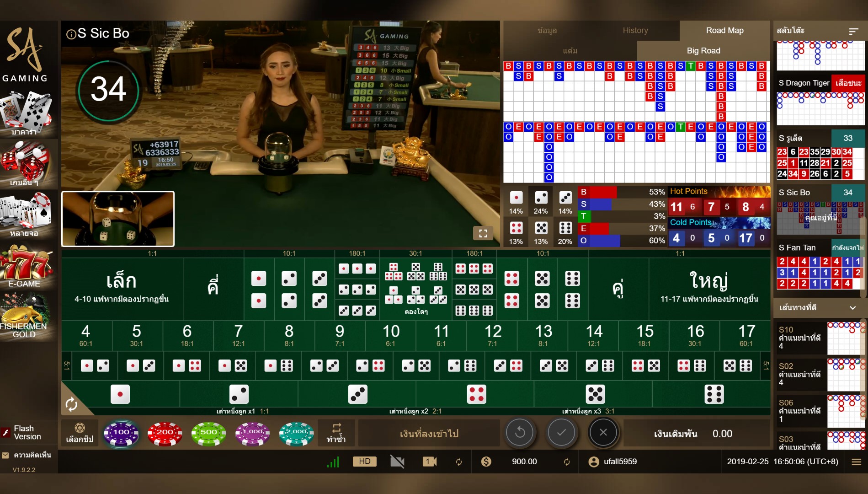Select the purple 100 chip

pos(121,433)
